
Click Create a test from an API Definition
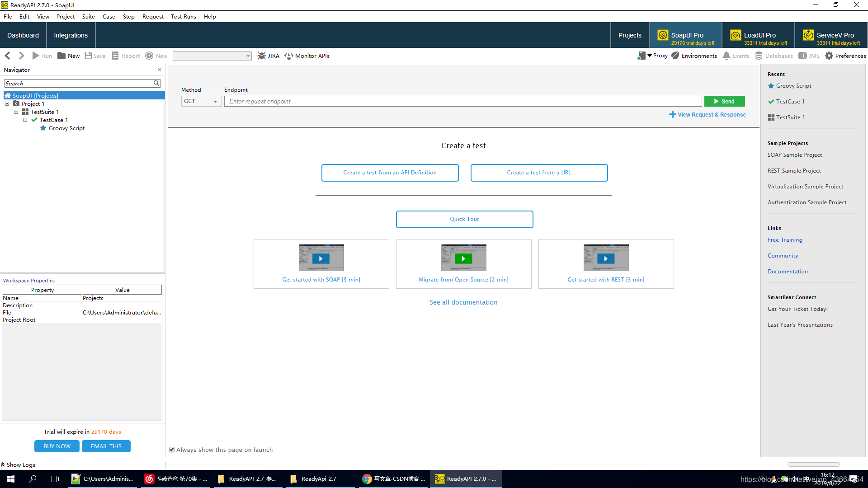pos(390,173)
